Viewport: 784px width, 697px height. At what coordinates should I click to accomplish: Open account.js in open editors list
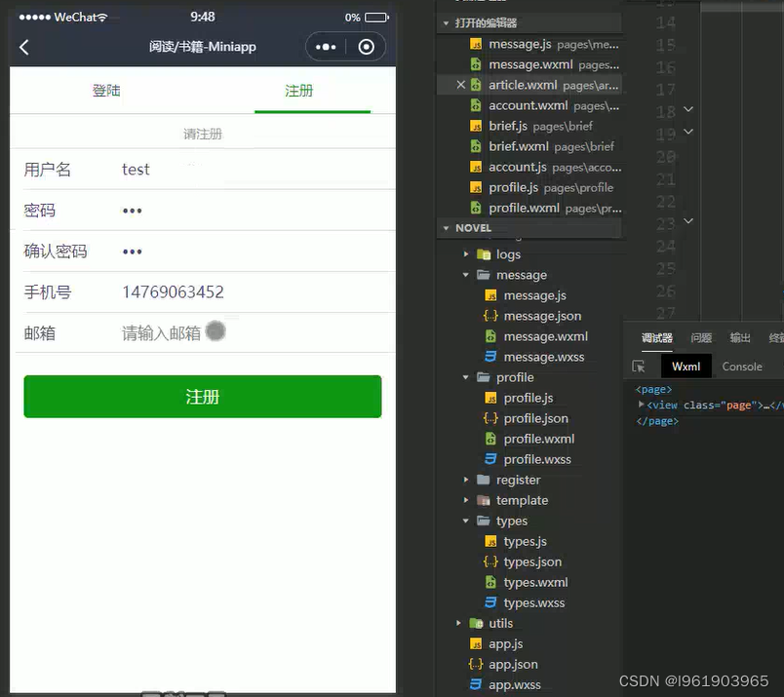click(x=545, y=167)
